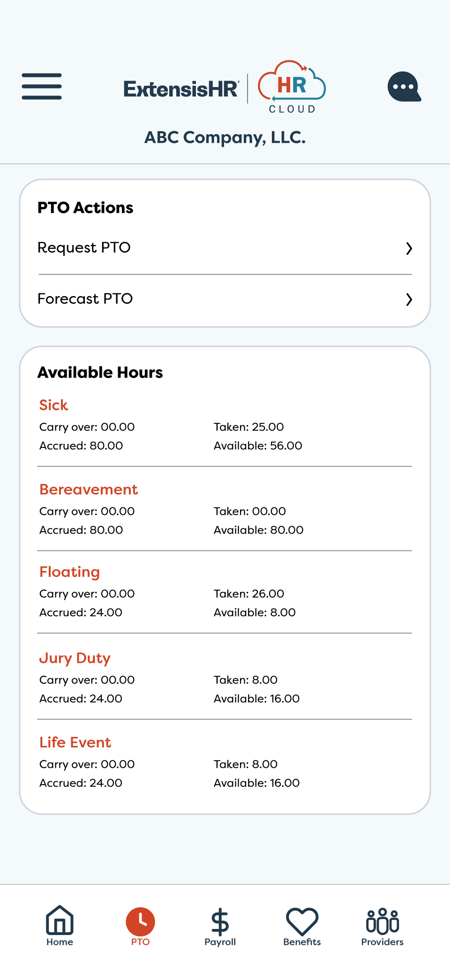Screen dimensions: 450x980
Task: Select the Life Event heading
Action: [75, 742]
